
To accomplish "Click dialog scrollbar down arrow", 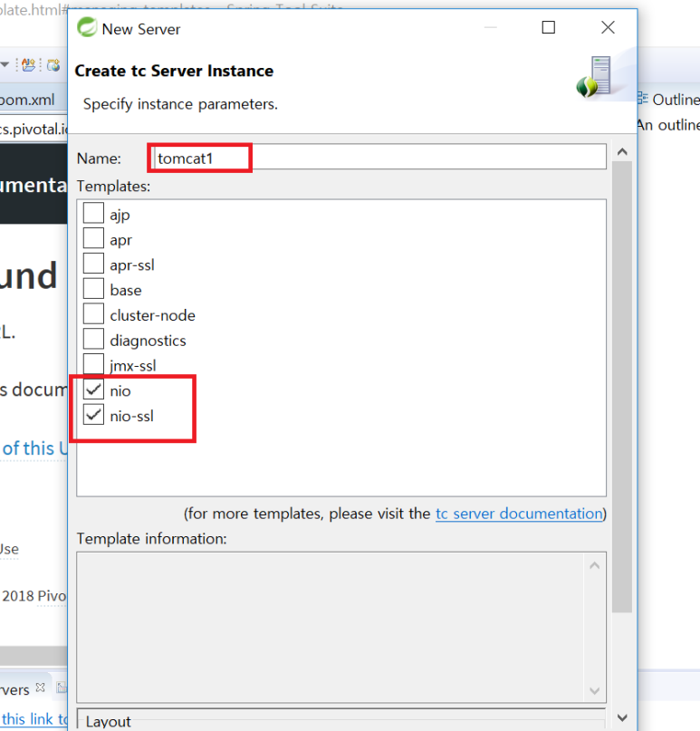I will coord(622,717).
